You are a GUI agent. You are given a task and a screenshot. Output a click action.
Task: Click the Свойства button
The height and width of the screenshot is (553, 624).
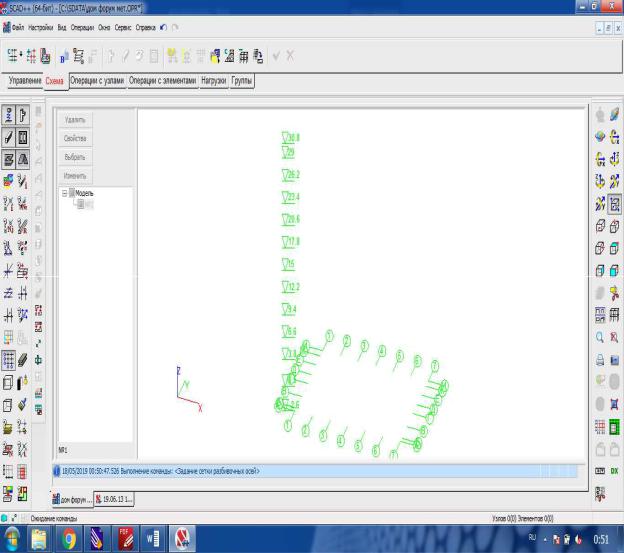75,138
